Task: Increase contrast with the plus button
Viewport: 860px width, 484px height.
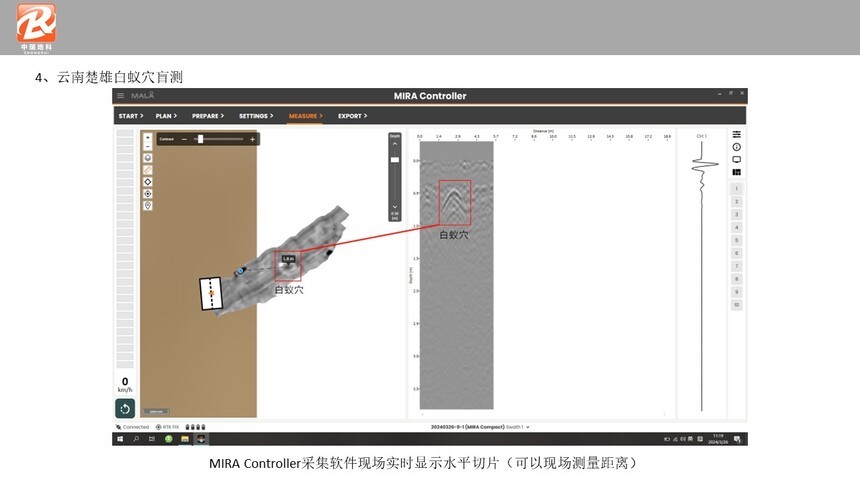Action: click(x=252, y=139)
